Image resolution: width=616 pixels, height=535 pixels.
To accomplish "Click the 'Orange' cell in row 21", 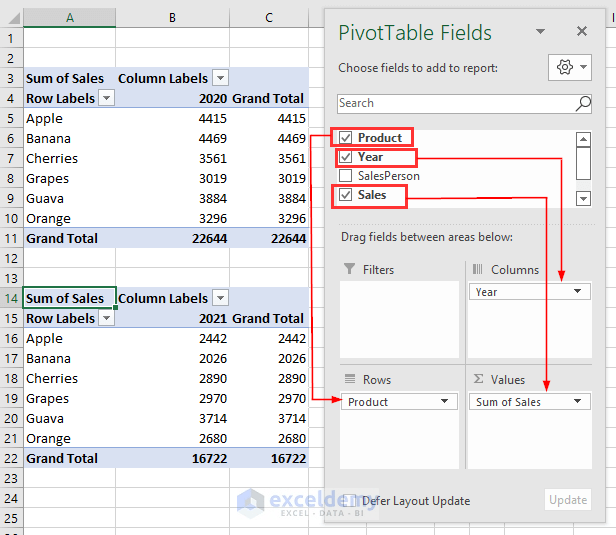I will [70, 438].
